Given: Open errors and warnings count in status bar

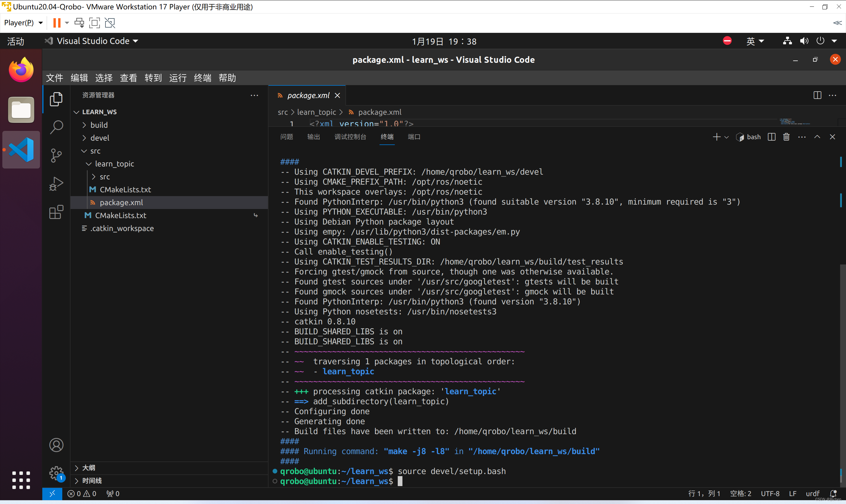Looking at the screenshot, I should click(82, 493).
